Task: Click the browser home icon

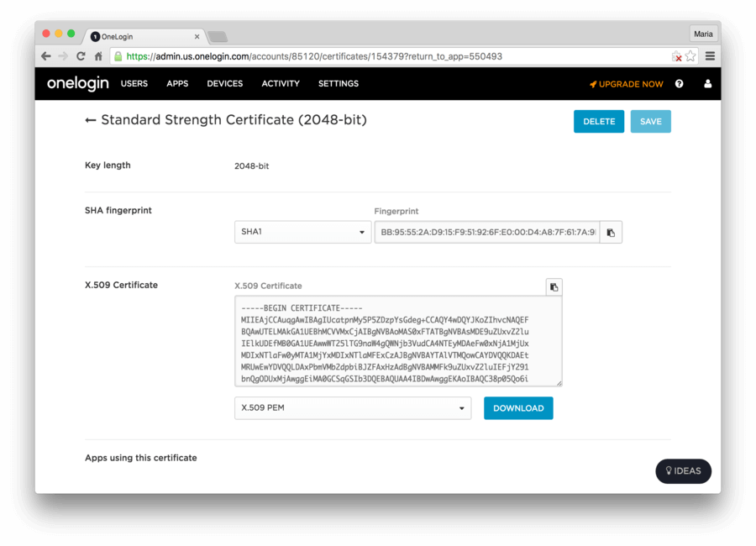Action: click(98, 55)
